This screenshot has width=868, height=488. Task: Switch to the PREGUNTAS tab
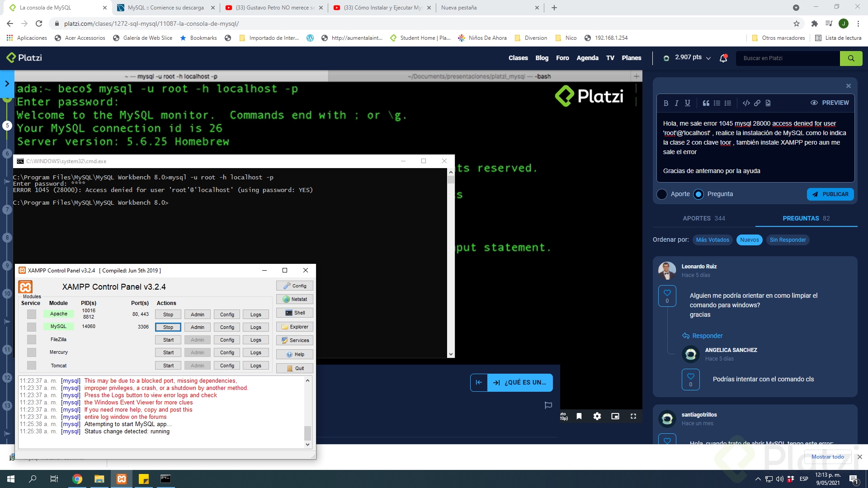coord(806,218)
